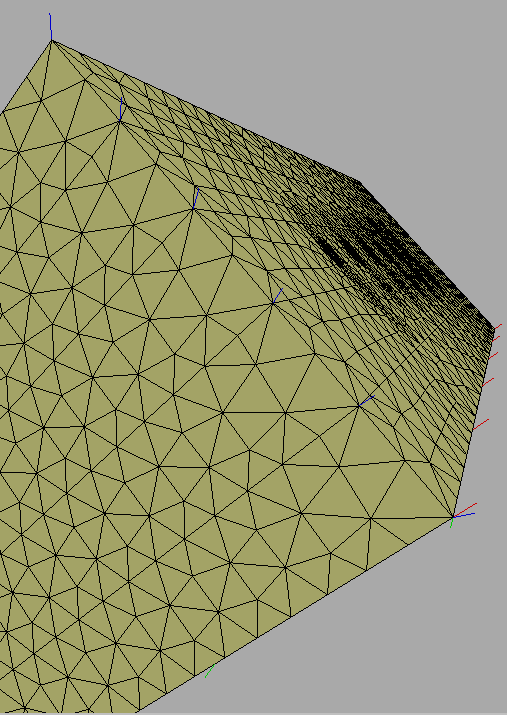Select large triangle touching the axis triad corner
The width and height of the screenshot is (507, 715).
413,495
